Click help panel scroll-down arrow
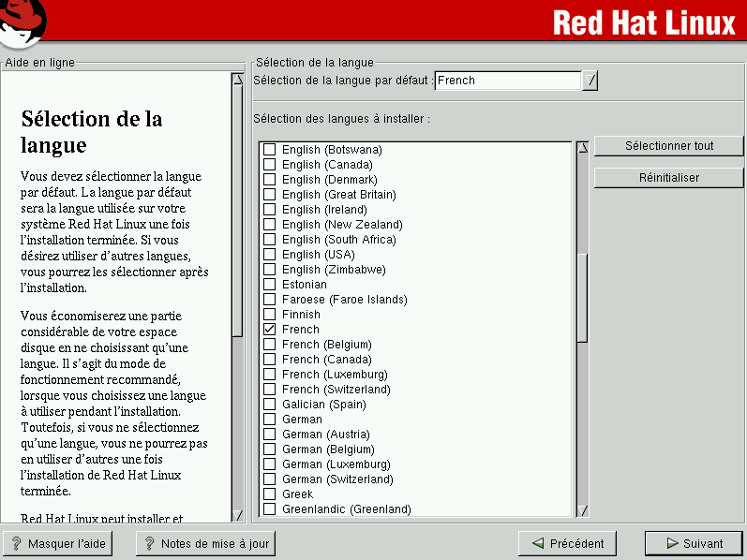The width and height of the screenshot is (747, 560). 237,515
